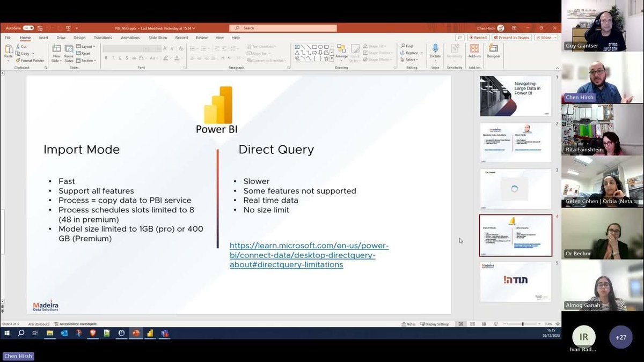The height and width of the screenshot is (362, 644).
Task: Adjust the zoom slider in status bar
Action: click(x=522, y=324)
